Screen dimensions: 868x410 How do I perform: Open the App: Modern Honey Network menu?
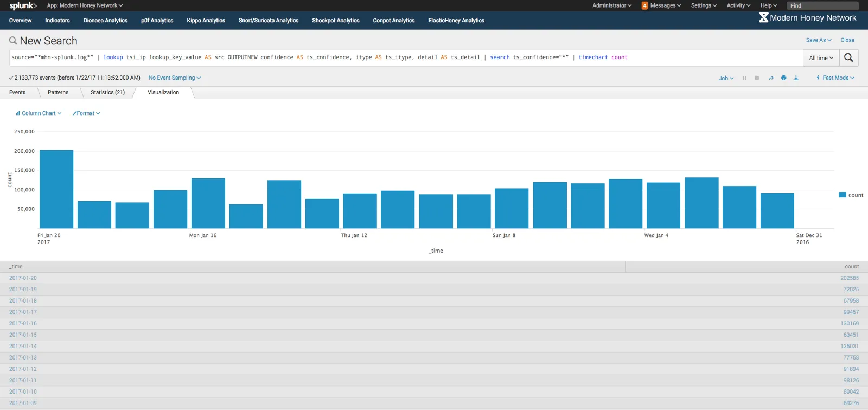coord(85,5)
